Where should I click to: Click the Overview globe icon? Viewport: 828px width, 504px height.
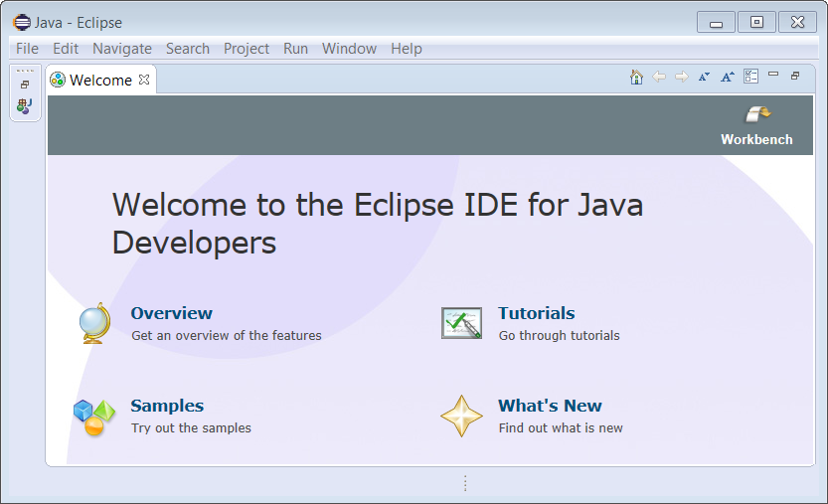pos(94,323)
